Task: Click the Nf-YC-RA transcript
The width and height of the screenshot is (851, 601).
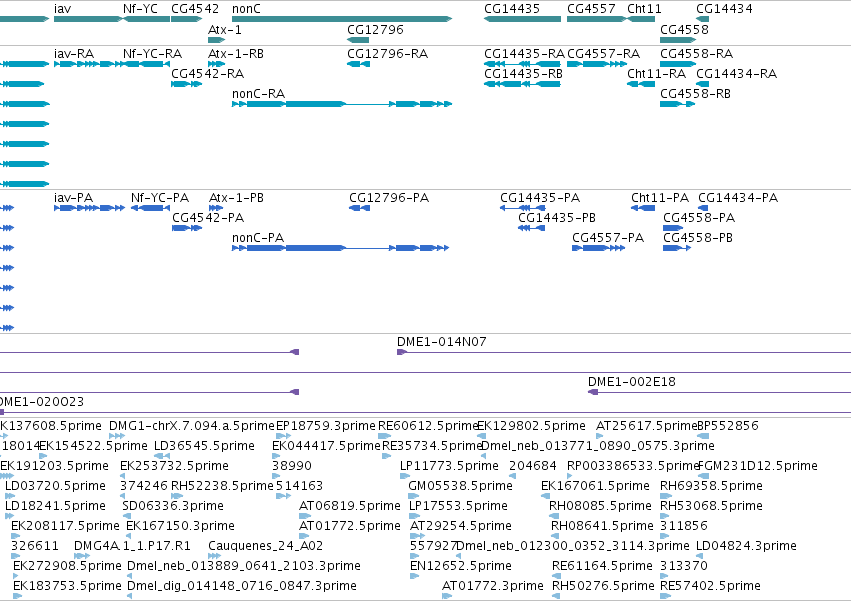Action: (147, 64)
